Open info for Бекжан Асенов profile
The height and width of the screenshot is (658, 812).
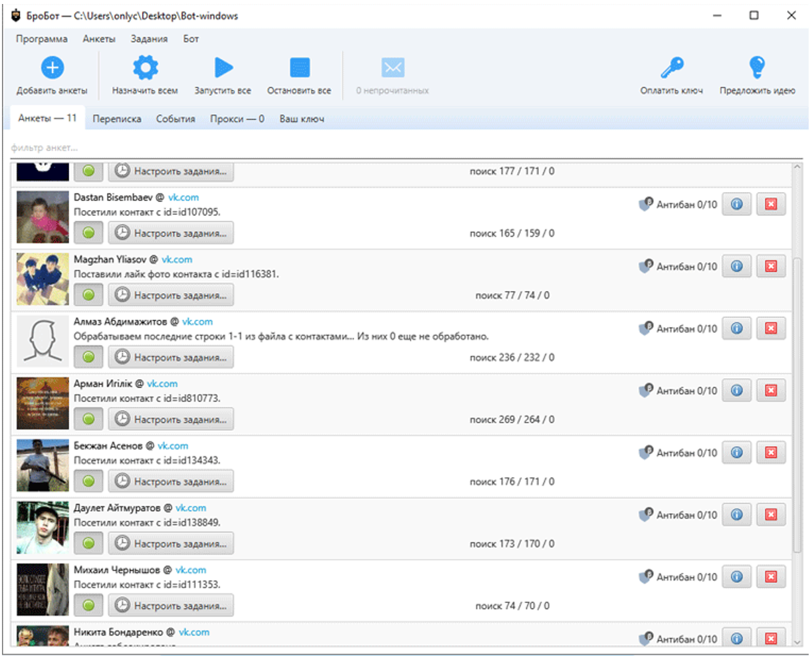point(736,453)
